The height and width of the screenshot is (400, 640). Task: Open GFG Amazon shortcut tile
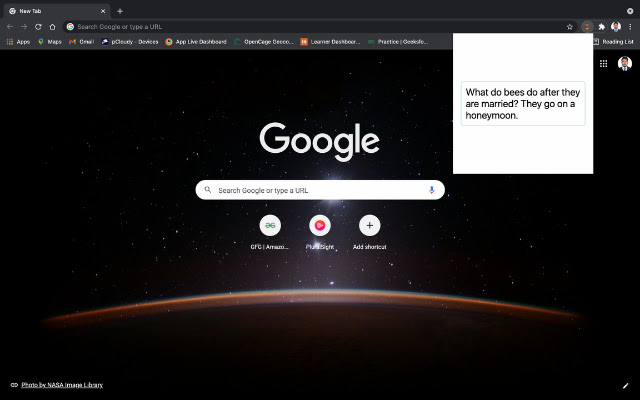(x=270, y=232)
